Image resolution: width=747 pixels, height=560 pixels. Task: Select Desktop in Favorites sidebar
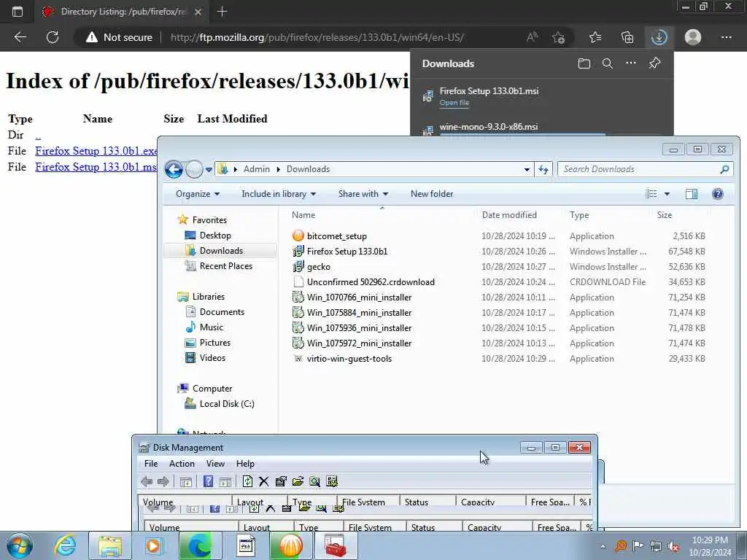click(215, 236)
